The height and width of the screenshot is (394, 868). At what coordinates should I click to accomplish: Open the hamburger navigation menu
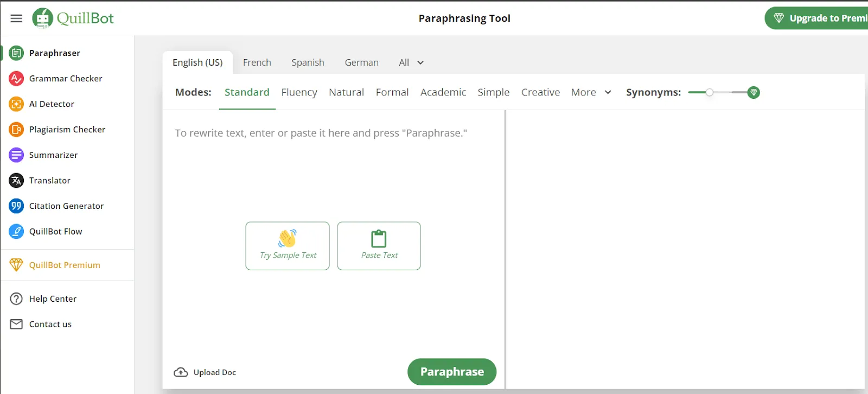[x=16, y=18]
